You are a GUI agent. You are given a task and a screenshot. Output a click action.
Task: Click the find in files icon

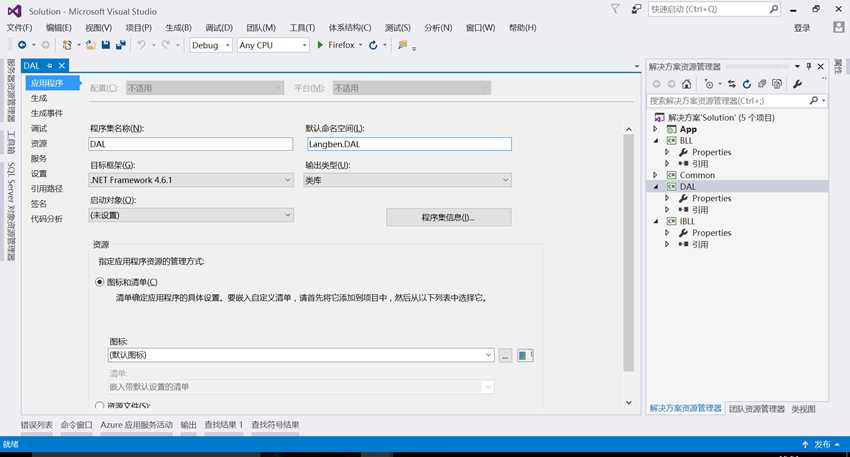(x=402, y=45)
